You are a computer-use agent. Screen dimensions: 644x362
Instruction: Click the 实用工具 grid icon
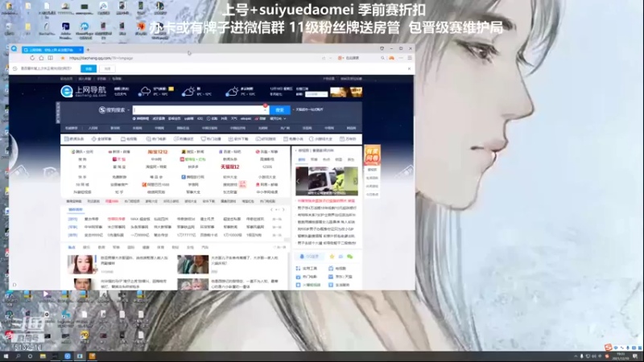click(298, 269)
